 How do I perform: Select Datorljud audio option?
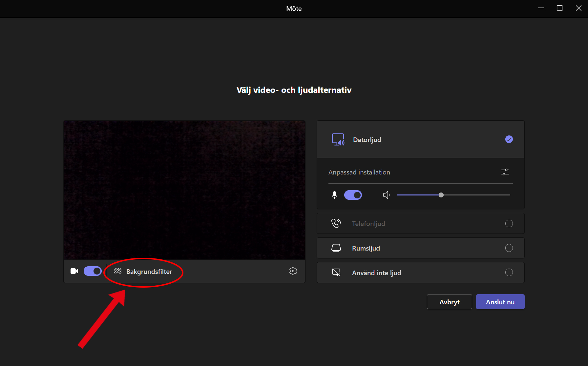click(420, 139)
